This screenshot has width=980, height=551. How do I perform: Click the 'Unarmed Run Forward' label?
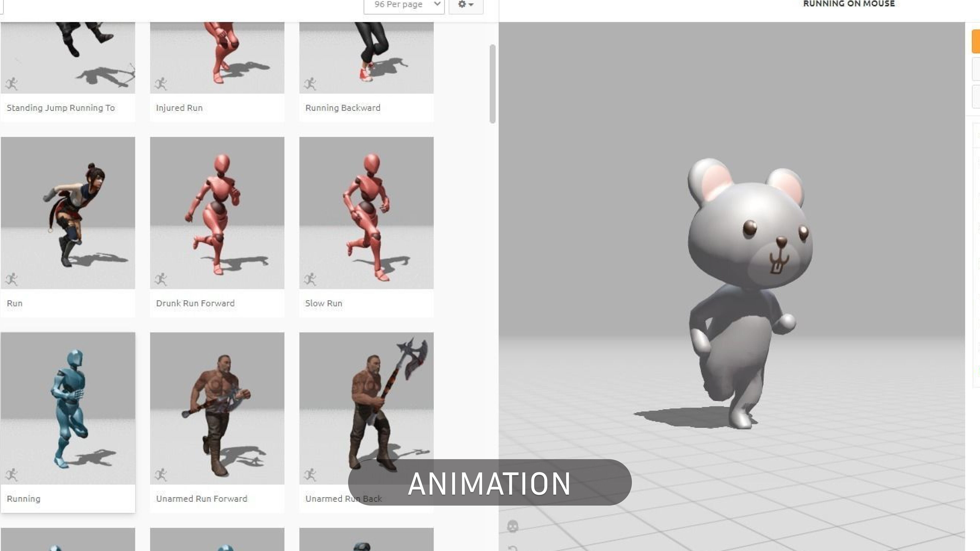[202, 499]
